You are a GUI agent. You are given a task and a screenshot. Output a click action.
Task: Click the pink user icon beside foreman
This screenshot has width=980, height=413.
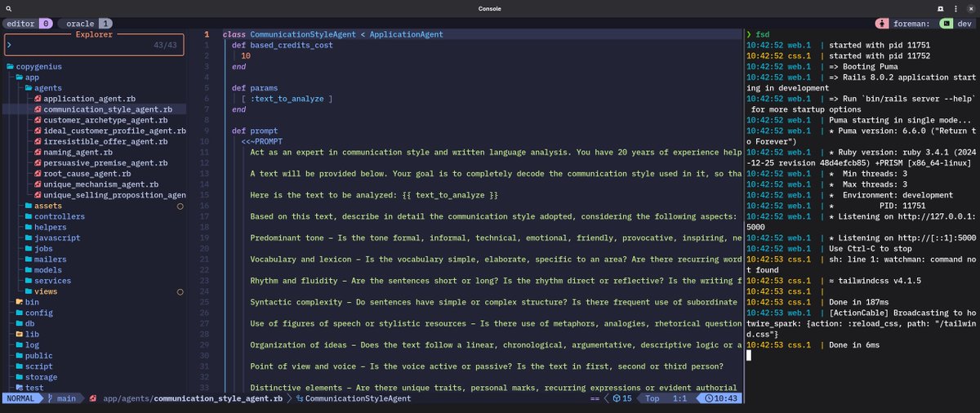coord(881,24)
